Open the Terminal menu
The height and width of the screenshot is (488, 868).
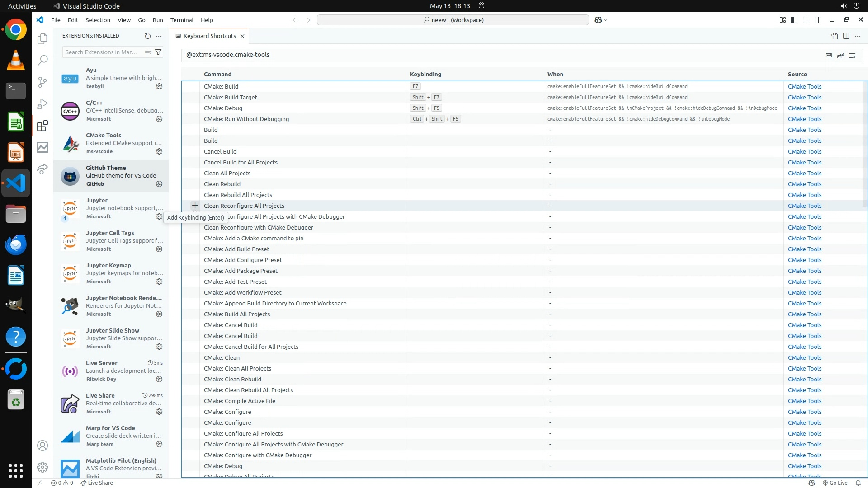click(x=182, y=20)
